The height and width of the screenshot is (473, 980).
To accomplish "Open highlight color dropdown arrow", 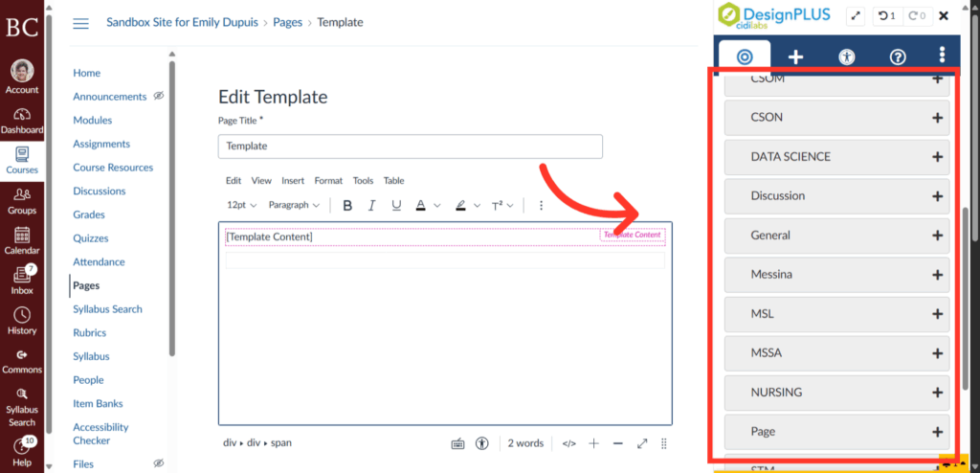I will (477, 205).
